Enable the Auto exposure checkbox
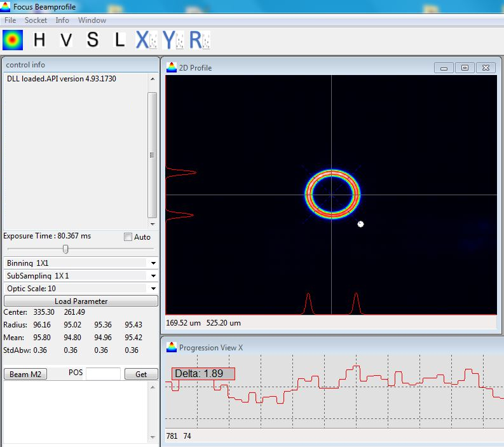 [128, 237]
